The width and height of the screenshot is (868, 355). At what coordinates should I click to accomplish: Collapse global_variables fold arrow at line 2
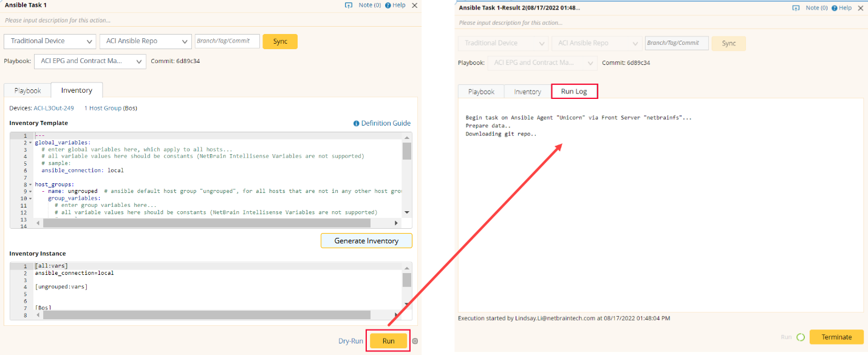[31, 143]
